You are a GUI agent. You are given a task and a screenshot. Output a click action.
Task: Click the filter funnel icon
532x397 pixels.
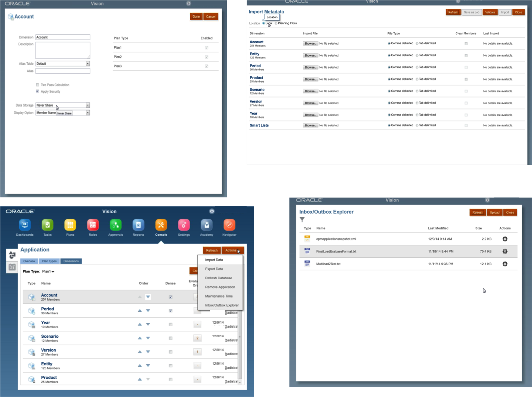pyautogui.click(x=302, y=220)
